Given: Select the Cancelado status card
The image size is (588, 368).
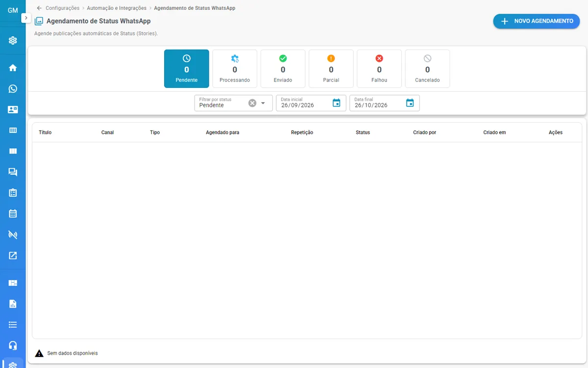Looking at the screenshot, I should (427, 69).
